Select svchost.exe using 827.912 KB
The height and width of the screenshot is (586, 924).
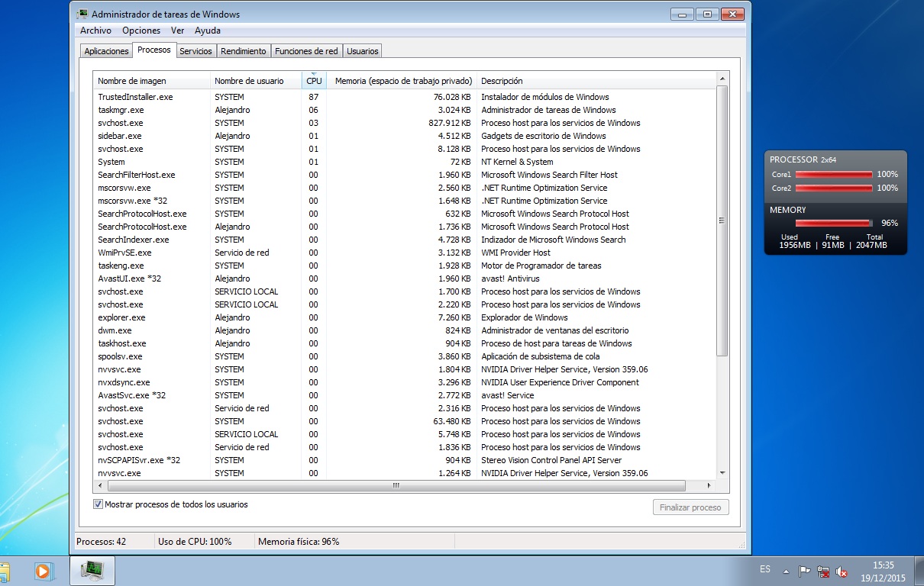(x=405, y=123)
